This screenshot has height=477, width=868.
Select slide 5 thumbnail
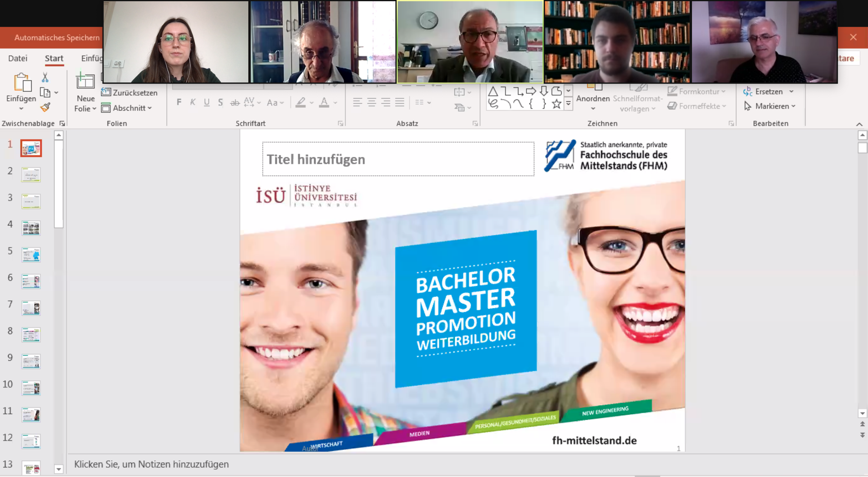[31, 254]
